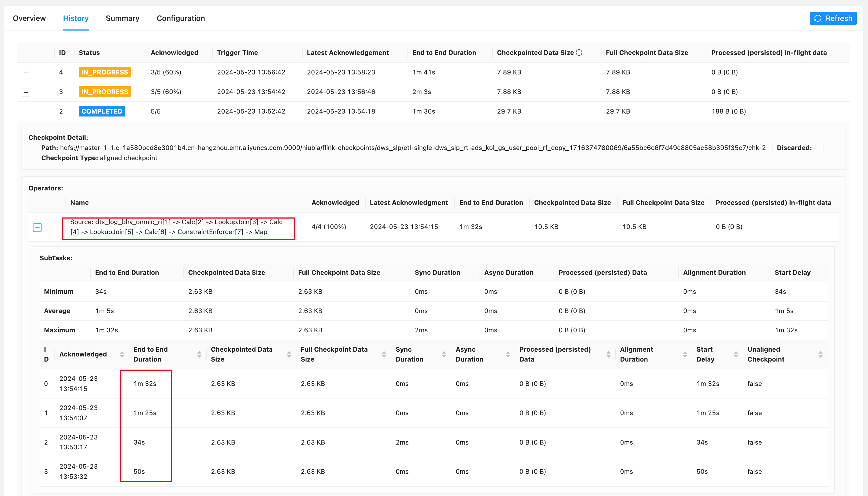Click trigger time 2024-05-23 13:56:42
Viewport: 868px width, 496px height.
click(x=251, y=72)
